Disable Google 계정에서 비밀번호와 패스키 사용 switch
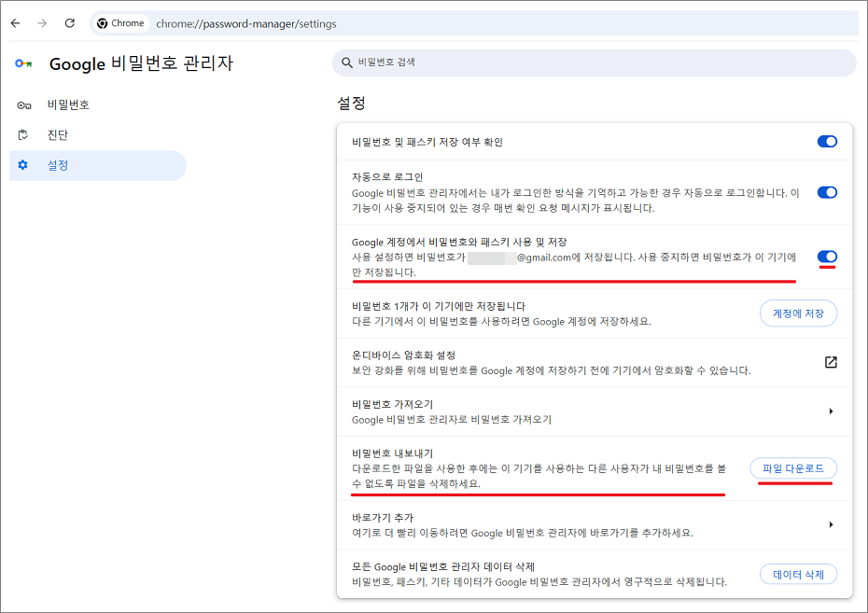Viewport: 868px width, 613px height. pyautogui.click(x=827, y=257)
